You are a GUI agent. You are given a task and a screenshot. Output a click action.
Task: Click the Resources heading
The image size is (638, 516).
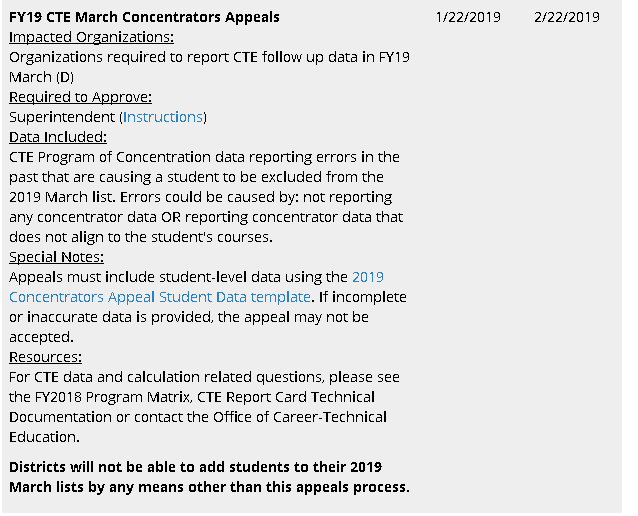click(45, 357)
